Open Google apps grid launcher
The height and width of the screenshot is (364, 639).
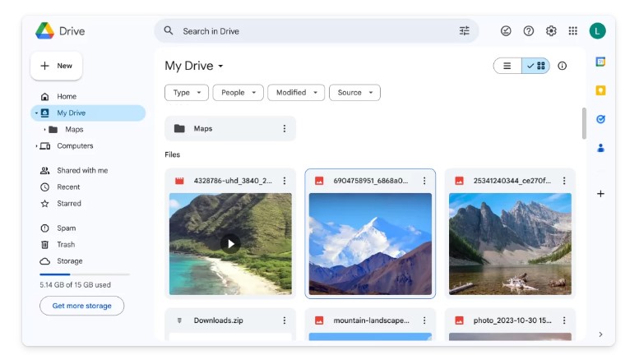[x=573, y=31]
